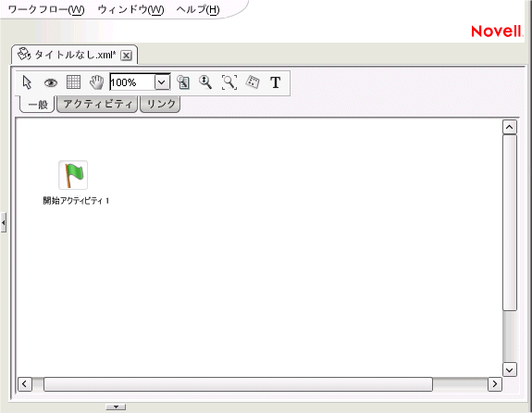Open the 100% zoom dropdown arrow
The height and width of the screenshot is (413, 532).
point(162,82)
